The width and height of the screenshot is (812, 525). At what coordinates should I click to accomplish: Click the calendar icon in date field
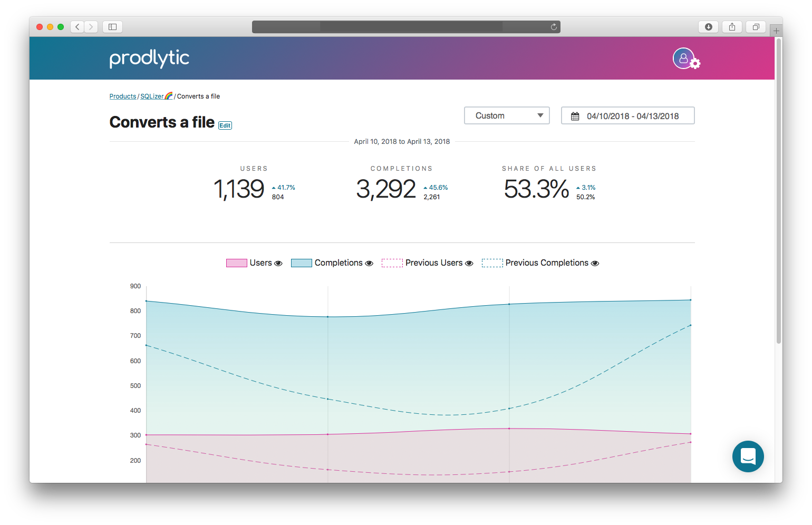point(575,116)
